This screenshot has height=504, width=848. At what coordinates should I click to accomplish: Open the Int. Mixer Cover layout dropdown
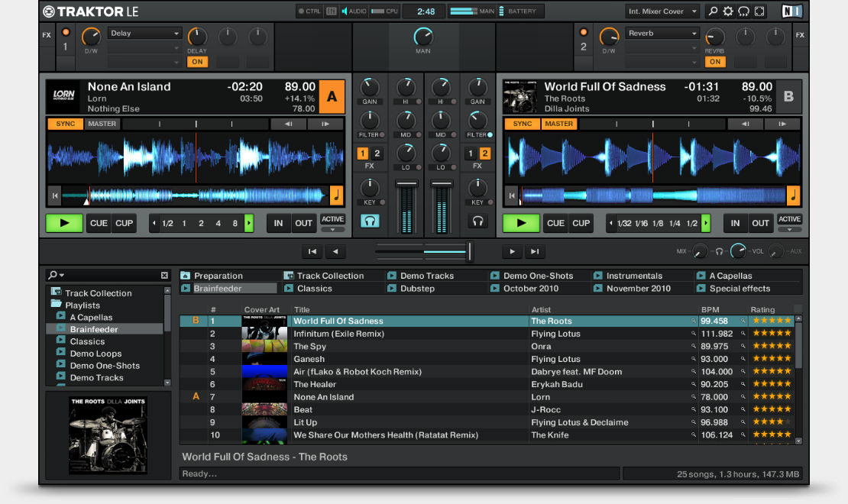coord(662,11)
